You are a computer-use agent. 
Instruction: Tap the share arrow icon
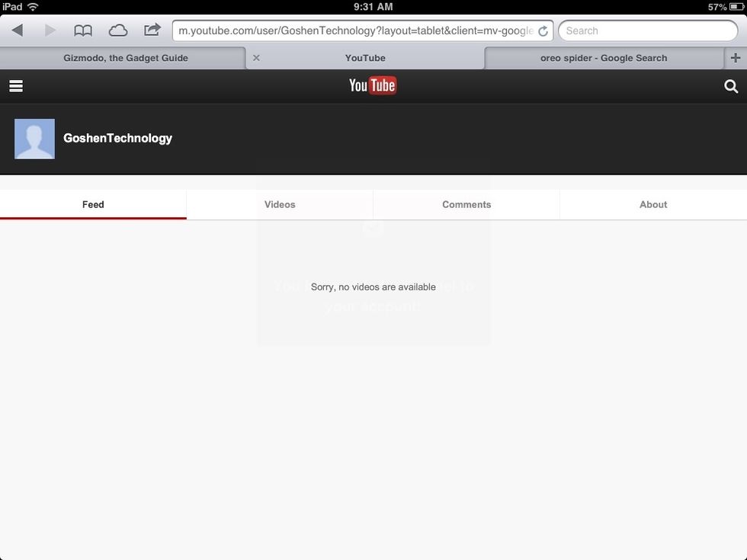point(152,30)
